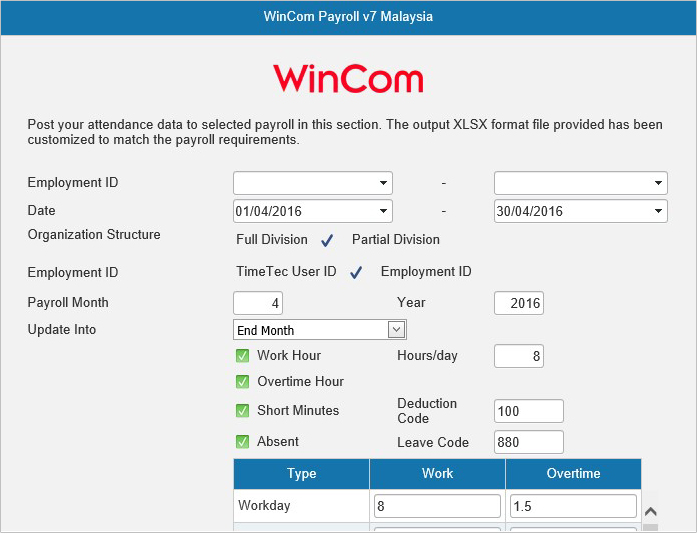Click the table scrollbar up arrow

point(650,511)
